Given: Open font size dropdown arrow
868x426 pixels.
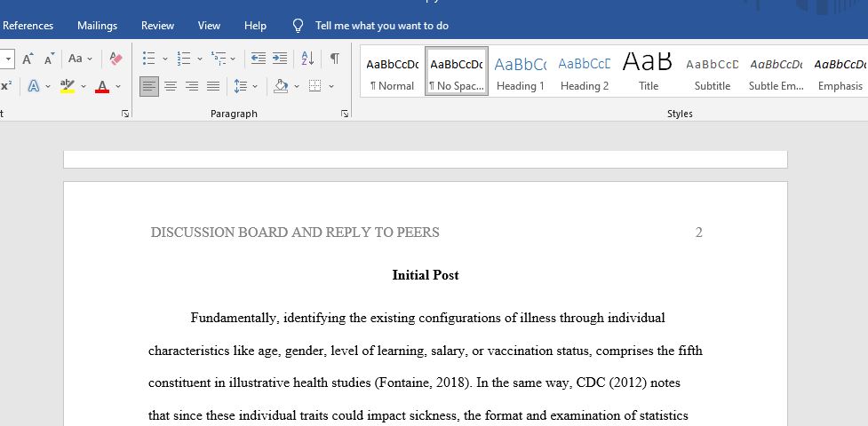Looking at the screenshot, I should pos(8,59).
